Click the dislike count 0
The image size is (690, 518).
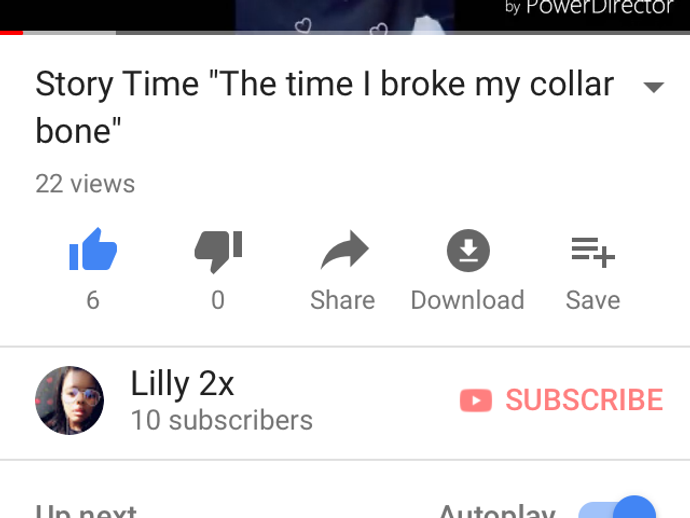tap(218, 300)
